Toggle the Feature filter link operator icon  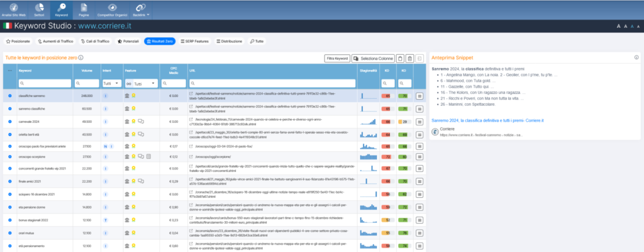(128, 84)
